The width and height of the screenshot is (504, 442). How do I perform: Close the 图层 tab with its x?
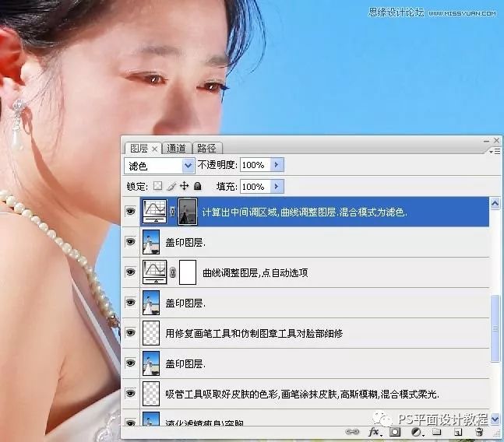pos(154,149)
